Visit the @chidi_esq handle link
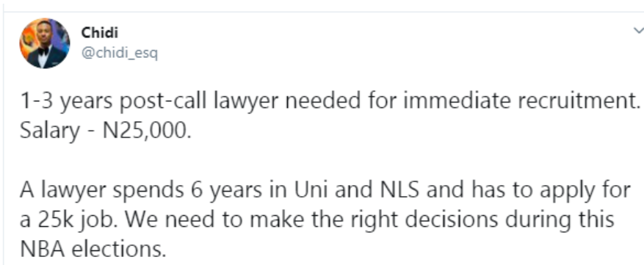The width and height of the screenshot is (644, 265). pyautogui.click(x=119, y=53)
